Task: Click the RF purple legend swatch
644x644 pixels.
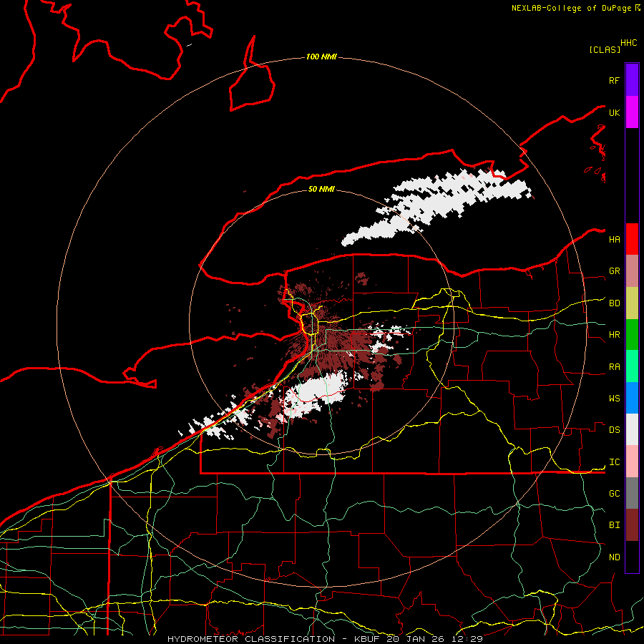Action: click(x=632, y=80)
